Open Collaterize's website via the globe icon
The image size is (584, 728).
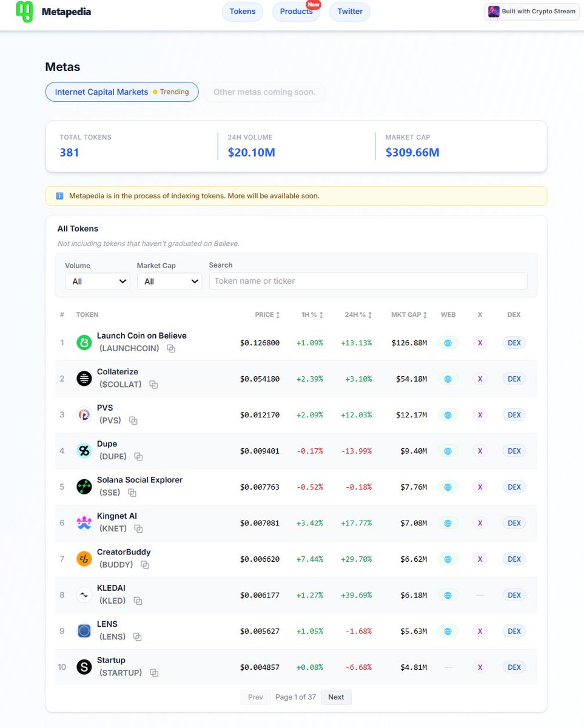(448, 379)
